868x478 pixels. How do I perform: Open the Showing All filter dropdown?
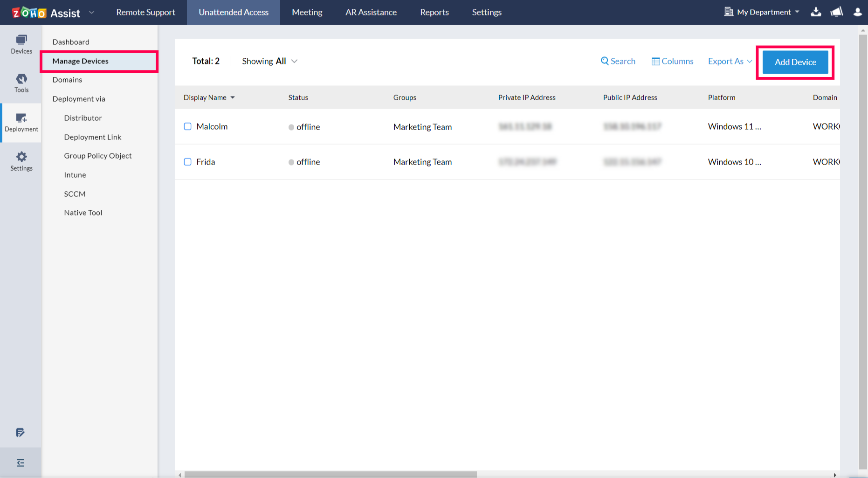269,61
